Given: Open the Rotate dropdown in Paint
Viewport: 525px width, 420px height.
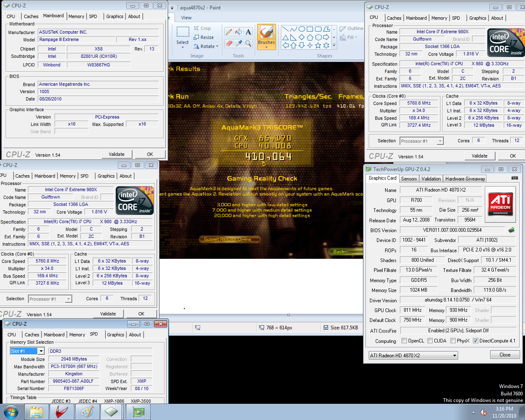Looking at the screenshot, I should tap(206, 46).
